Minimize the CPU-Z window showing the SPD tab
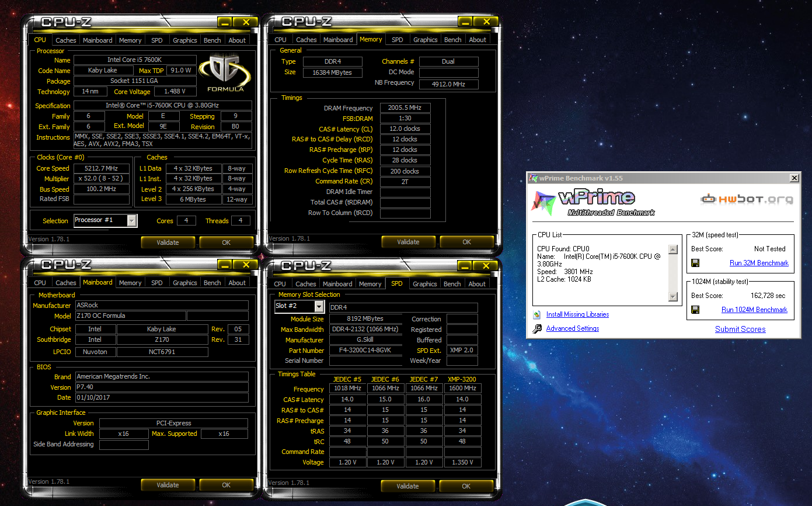 [465, 266]
